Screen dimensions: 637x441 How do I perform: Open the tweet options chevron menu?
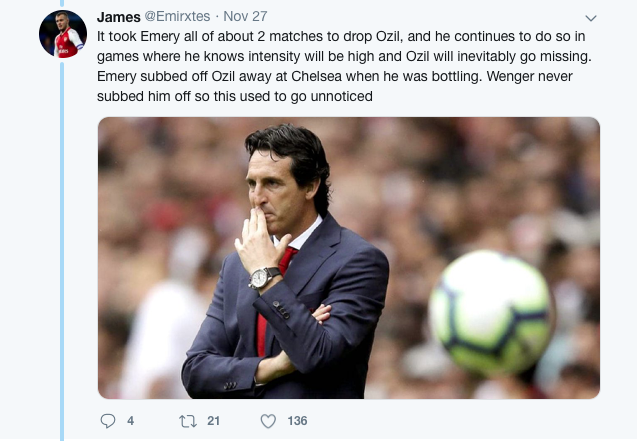click(590, 18)
